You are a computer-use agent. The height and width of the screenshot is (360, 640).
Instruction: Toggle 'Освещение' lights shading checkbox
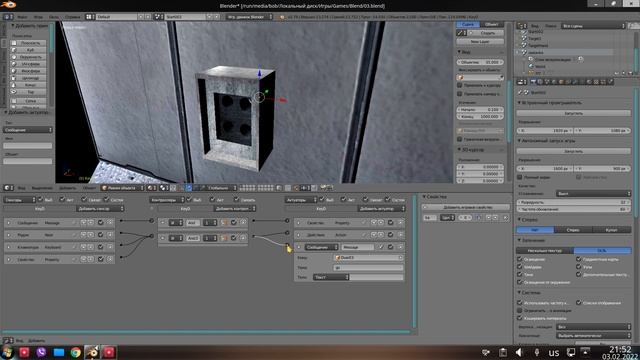pos(520,259)
